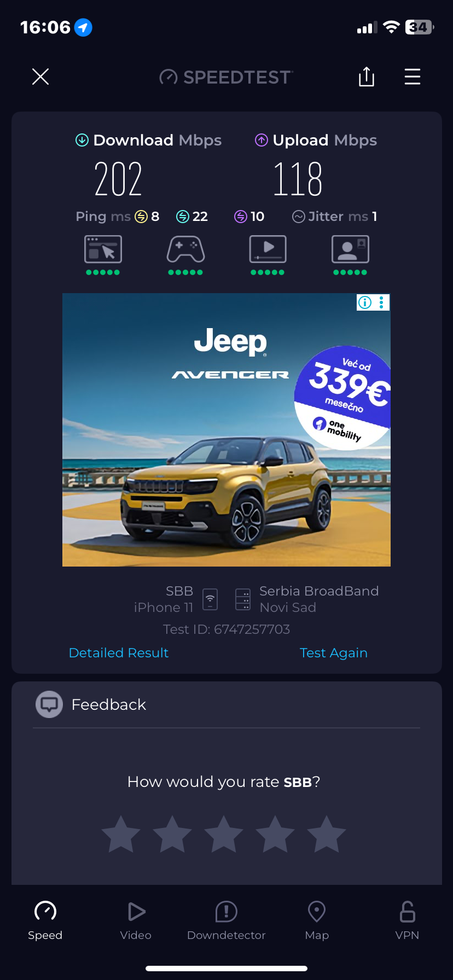Open the Map tab
The width and height of the screenshot is (453, 980).
317,921
